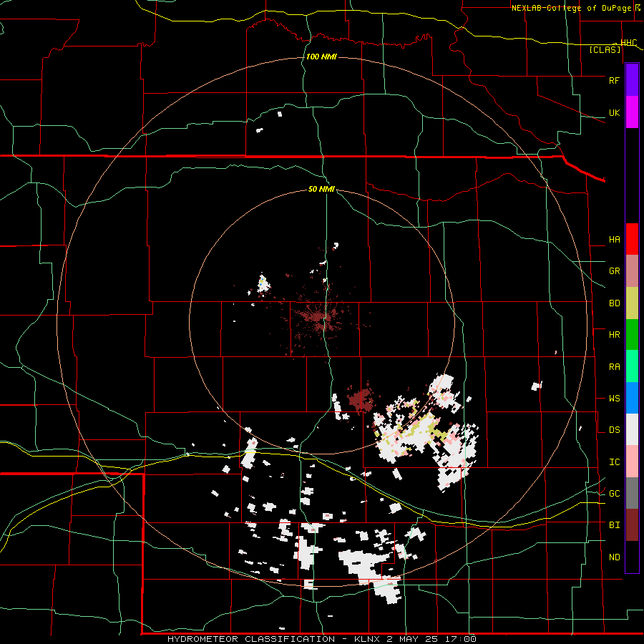Click the ND black legend swatch
Viewport: 644px width, 644px height.
coord(632,557)
